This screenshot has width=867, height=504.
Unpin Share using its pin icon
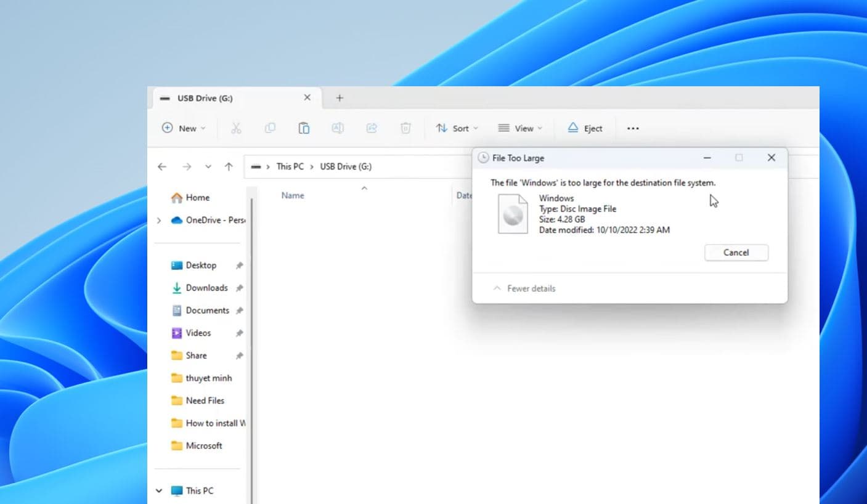click(239, 356)
